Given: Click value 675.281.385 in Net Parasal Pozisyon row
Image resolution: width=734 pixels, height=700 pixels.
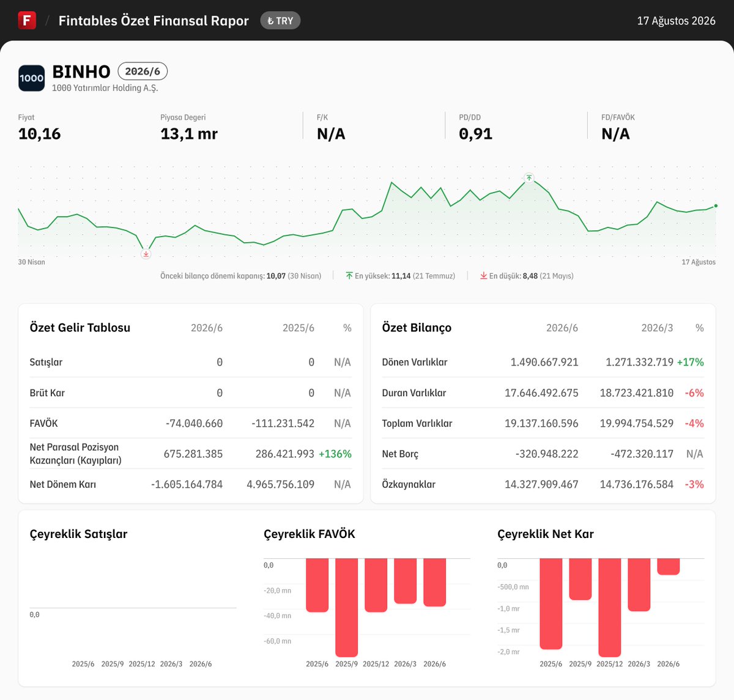Looking at the screenshot, I should click(193, 454).
